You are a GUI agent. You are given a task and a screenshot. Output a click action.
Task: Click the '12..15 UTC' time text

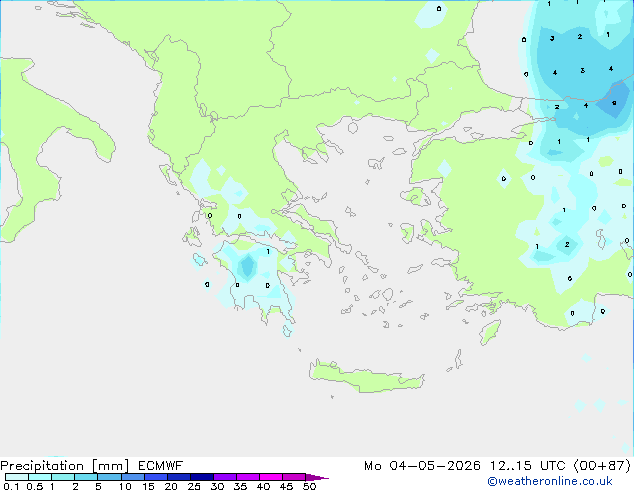(x=528, y=466)
